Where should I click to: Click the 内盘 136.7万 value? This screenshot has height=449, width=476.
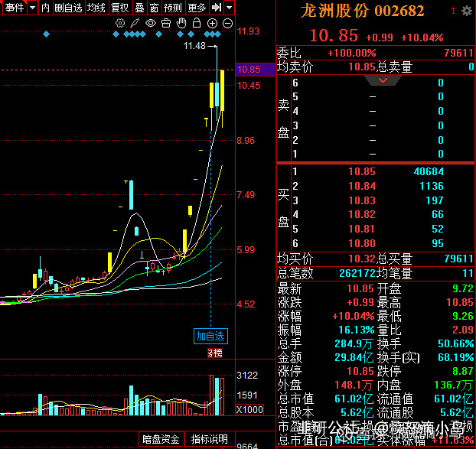pyautogui.click(x=454, y=385)
